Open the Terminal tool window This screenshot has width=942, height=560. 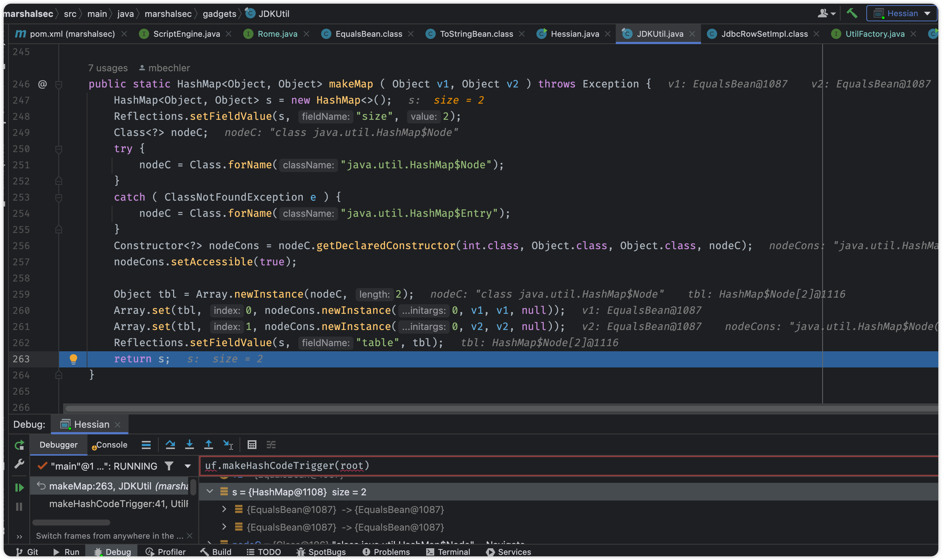click(x=448, y=552)
